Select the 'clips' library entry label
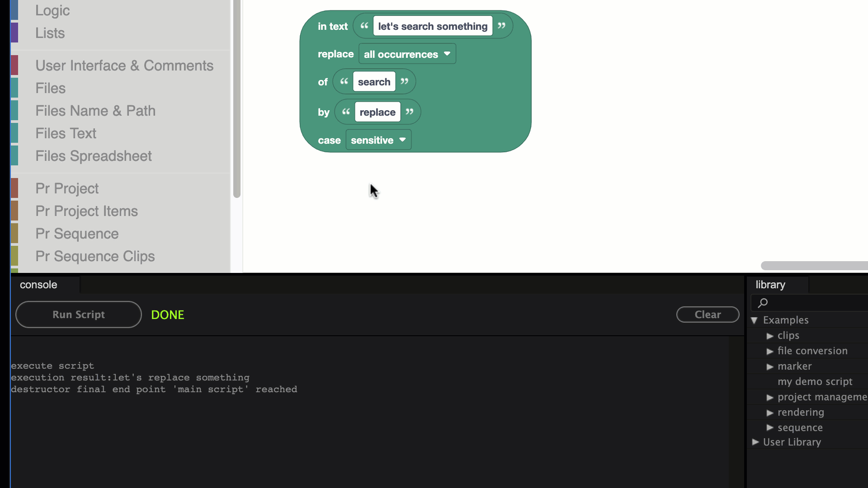 click(x=788, y=335)
